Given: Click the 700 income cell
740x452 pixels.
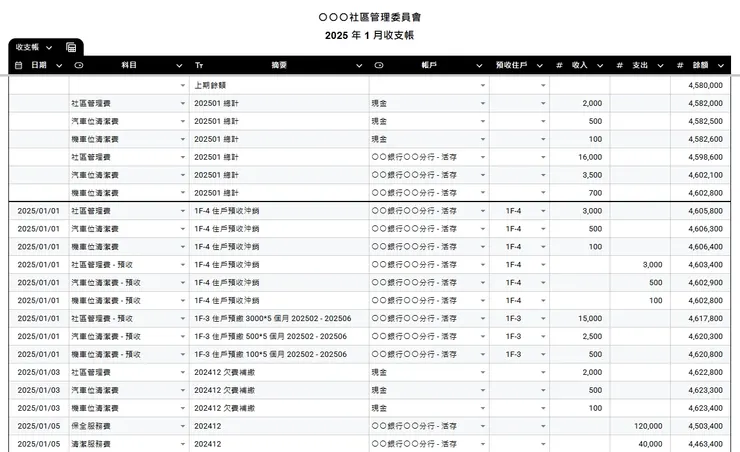Looking at the screenshot, I should tap(580, 193).
